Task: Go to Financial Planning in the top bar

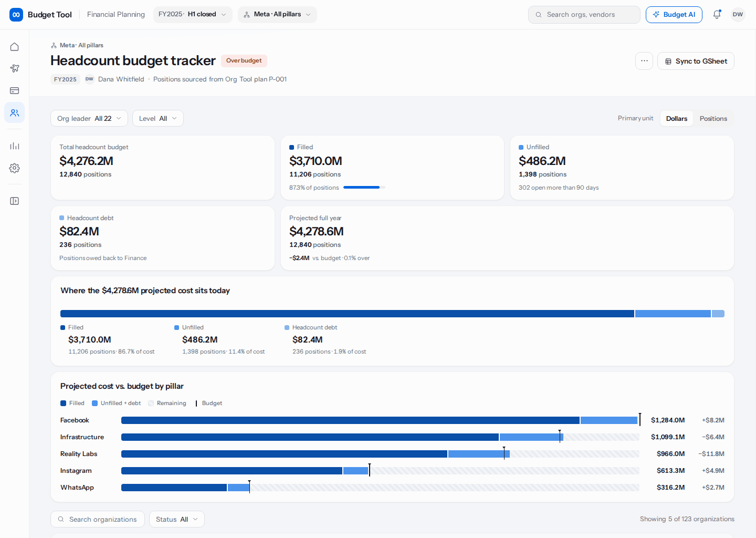Action: (116, 15)
